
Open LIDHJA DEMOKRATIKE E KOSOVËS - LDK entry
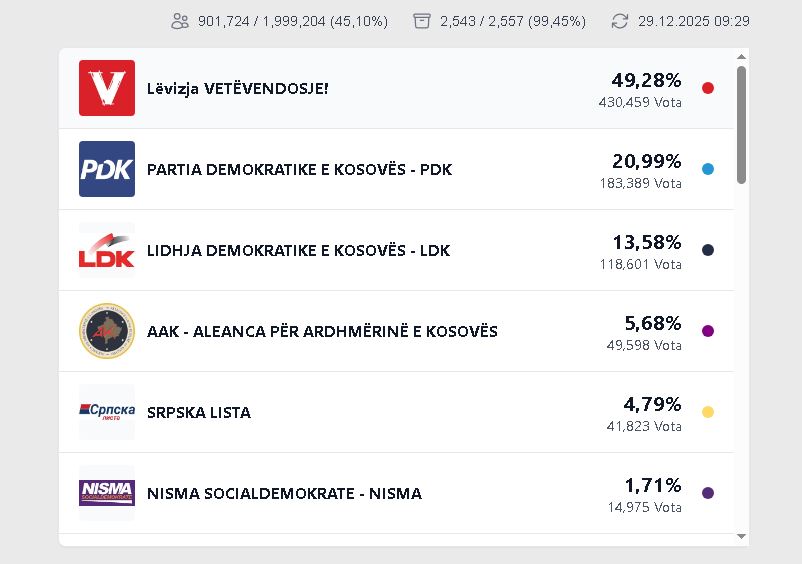tap(298, 251)
